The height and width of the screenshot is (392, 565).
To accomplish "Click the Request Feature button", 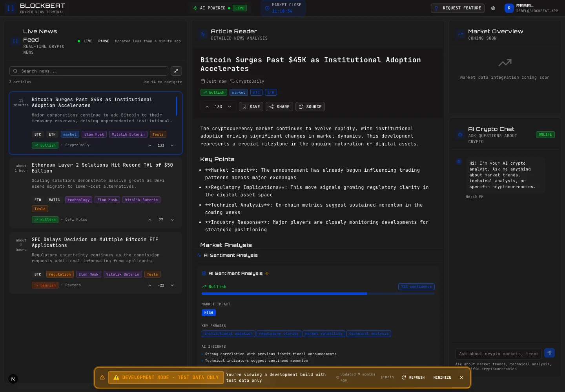I will 457,8.
